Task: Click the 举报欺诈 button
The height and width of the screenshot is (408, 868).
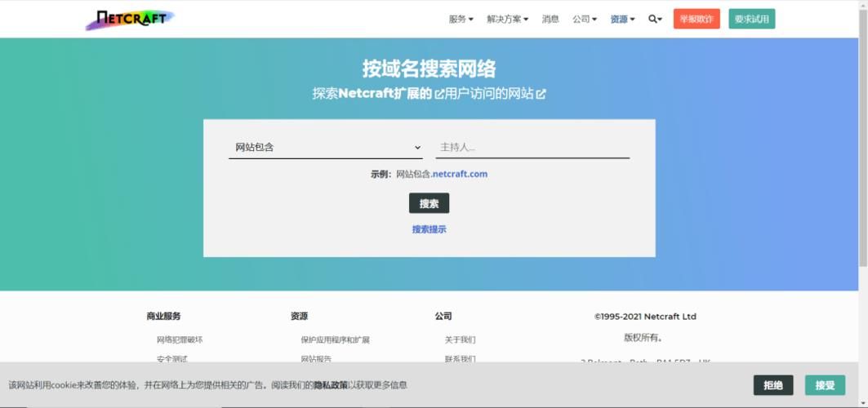Action: (697, 19)
